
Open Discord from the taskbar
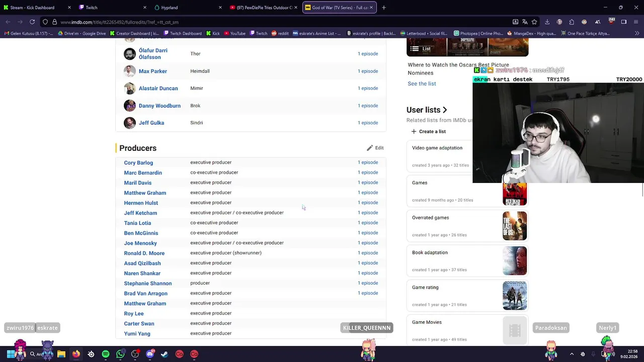click(x=150, y=354)
